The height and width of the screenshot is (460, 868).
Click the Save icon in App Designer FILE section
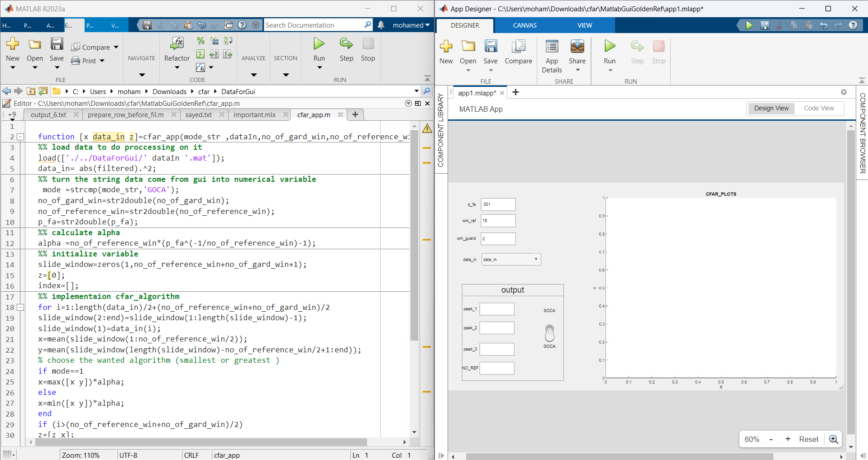click(x=491, y=47)
